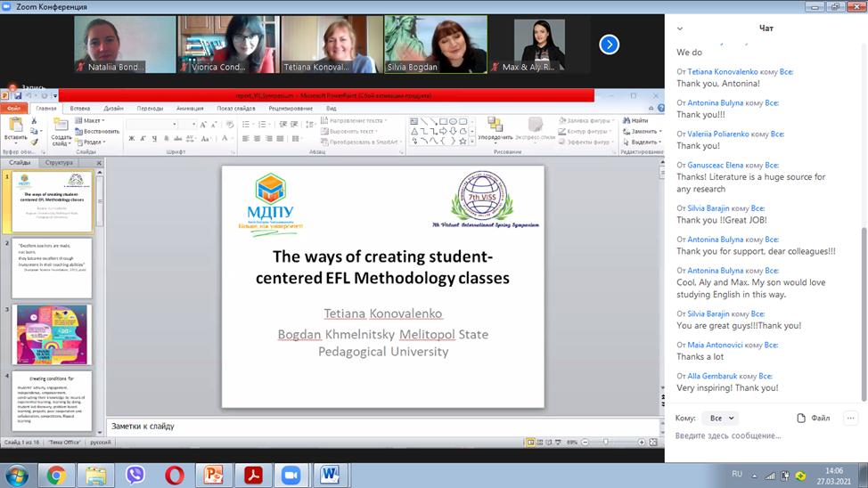Open the Вставка ribbon tab

coord(80,108)
